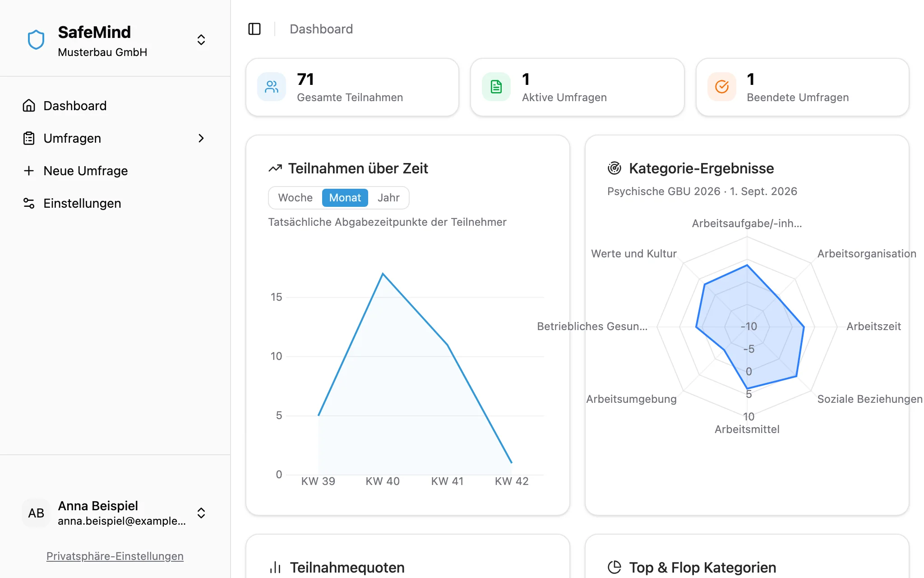Open Dashboard in the sidebar menu
The height and width of the screenshot is (578, 924).
click(x=115, y=106)
